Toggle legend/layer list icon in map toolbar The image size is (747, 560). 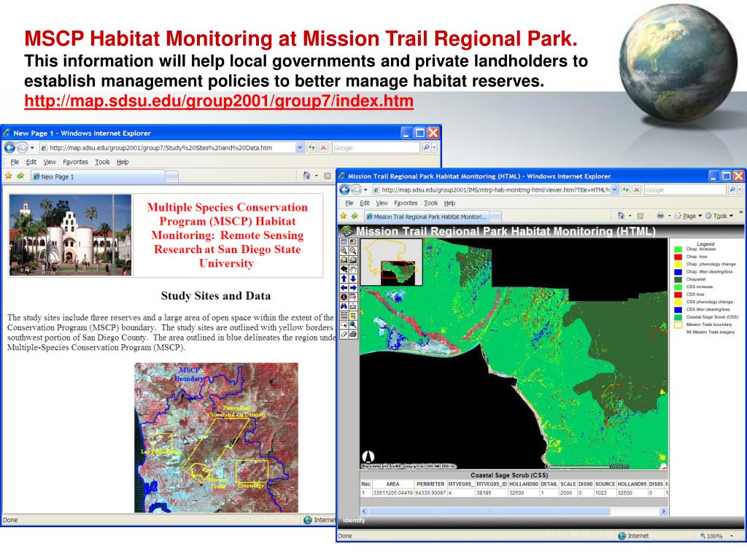[x=344, y=242]
